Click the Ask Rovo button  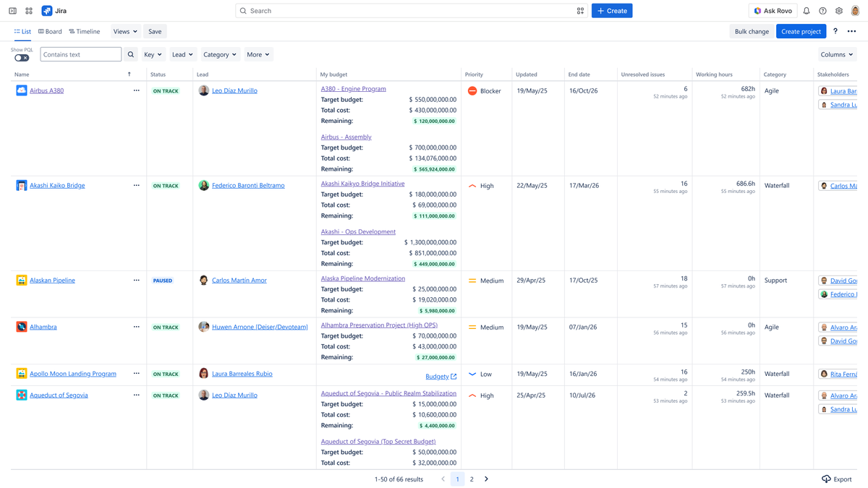(x=773, y=11)
